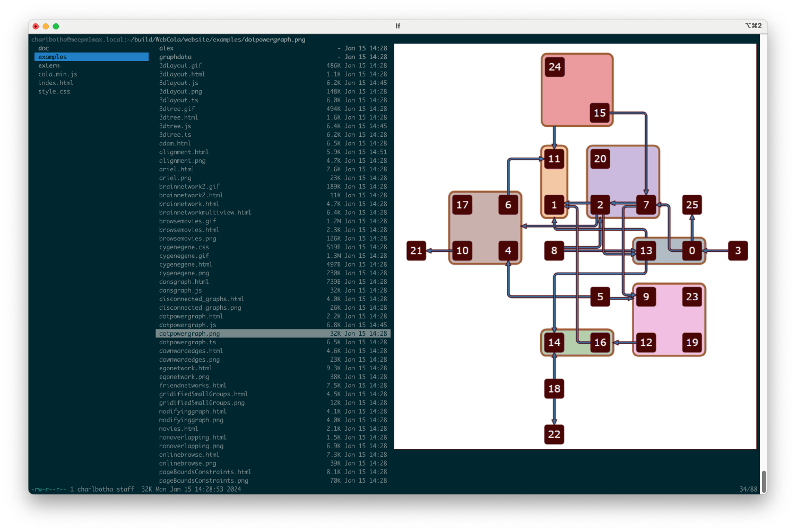Screen dimensions: 796x532
Task: Select the extern folder
Action: click(49, 65)
